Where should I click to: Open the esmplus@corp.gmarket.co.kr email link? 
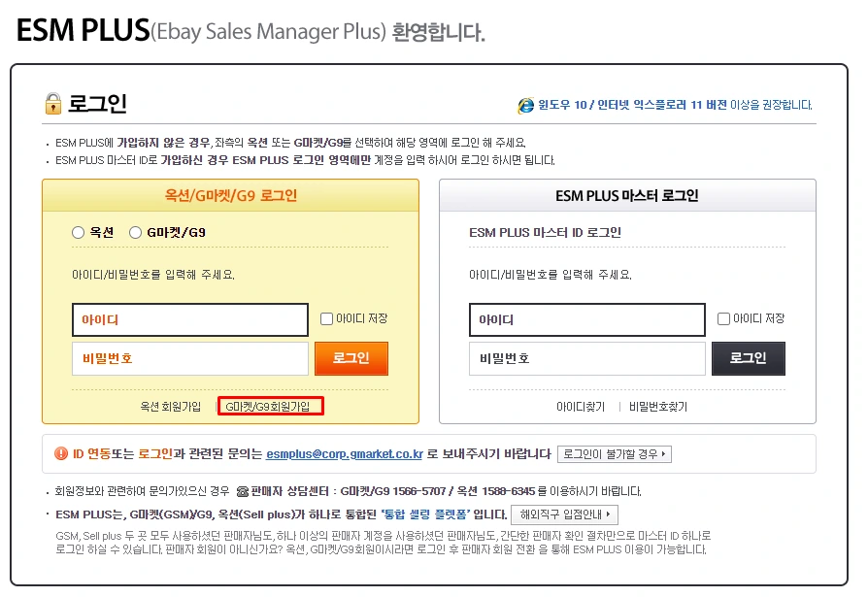coord(345,454)
